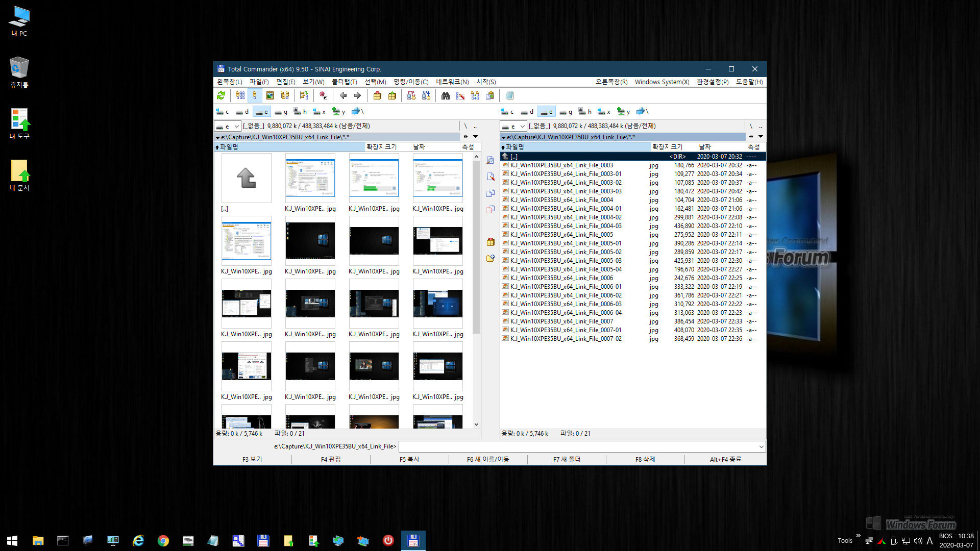Switch to brief file list view icon
Viewport: 980px width, 551px height.
point(240,95)
